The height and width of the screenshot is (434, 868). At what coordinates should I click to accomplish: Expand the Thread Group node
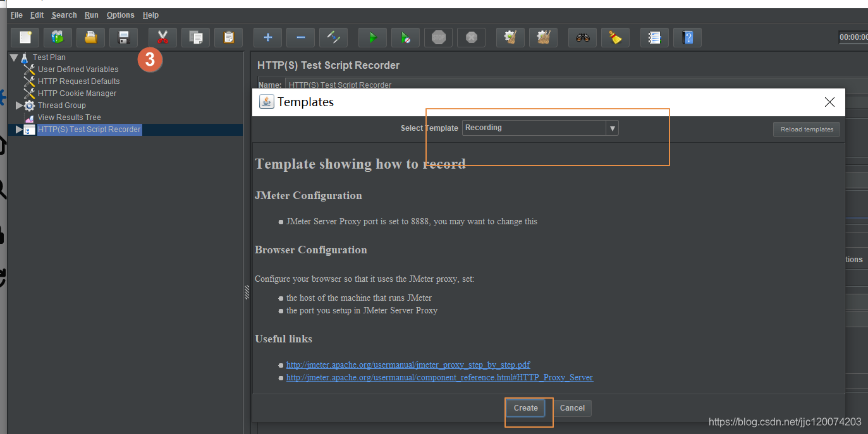click(x=19, y=105)
